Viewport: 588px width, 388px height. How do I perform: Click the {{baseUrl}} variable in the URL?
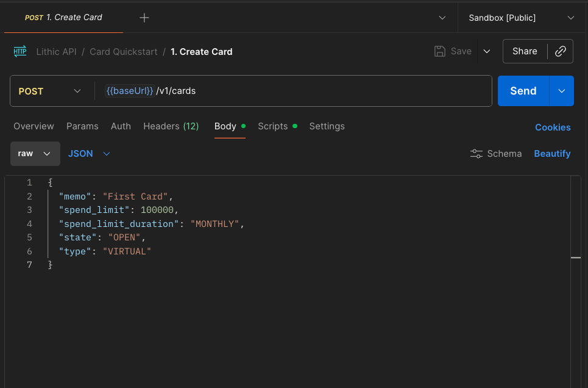130,91
